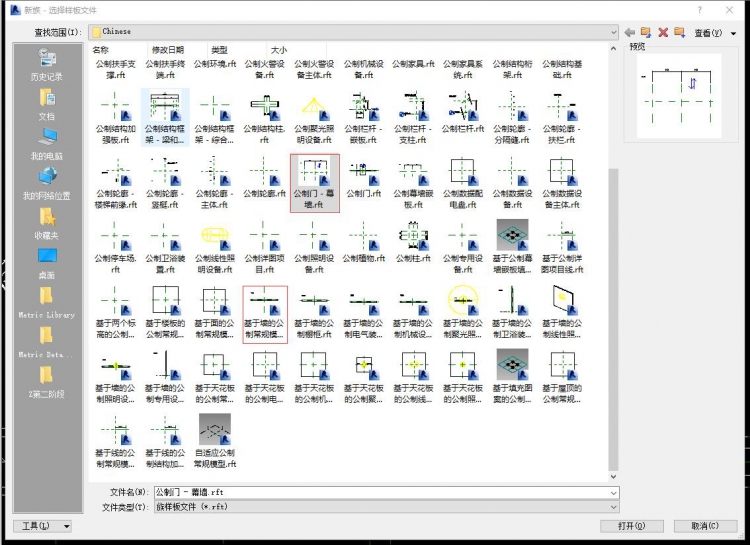Select the 基于填充图案的公制... template

coord(512,377)
